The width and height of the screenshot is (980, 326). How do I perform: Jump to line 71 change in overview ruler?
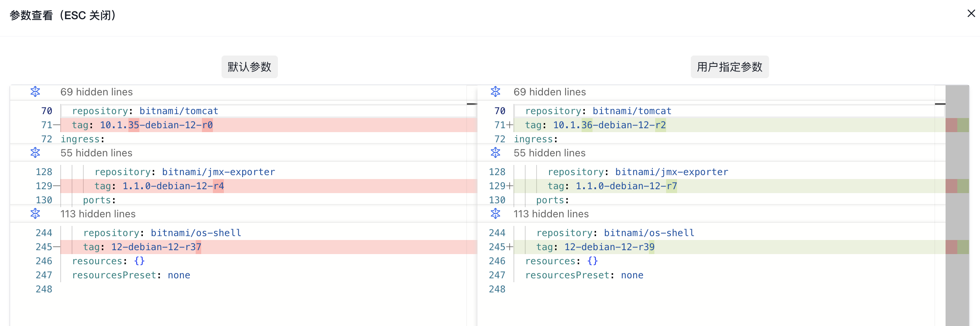click(957, 125)
